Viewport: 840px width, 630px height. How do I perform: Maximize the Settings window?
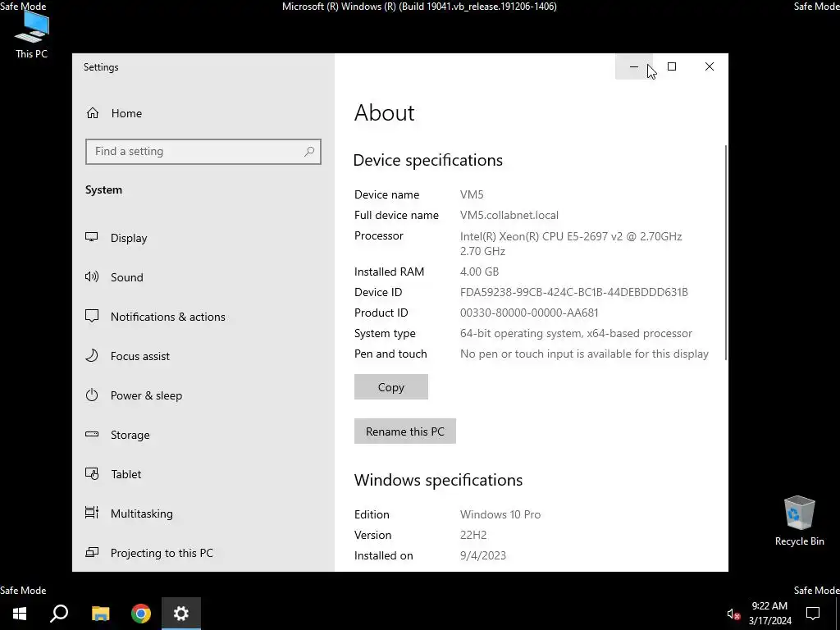pyautogui.click(x=672, y=67)
